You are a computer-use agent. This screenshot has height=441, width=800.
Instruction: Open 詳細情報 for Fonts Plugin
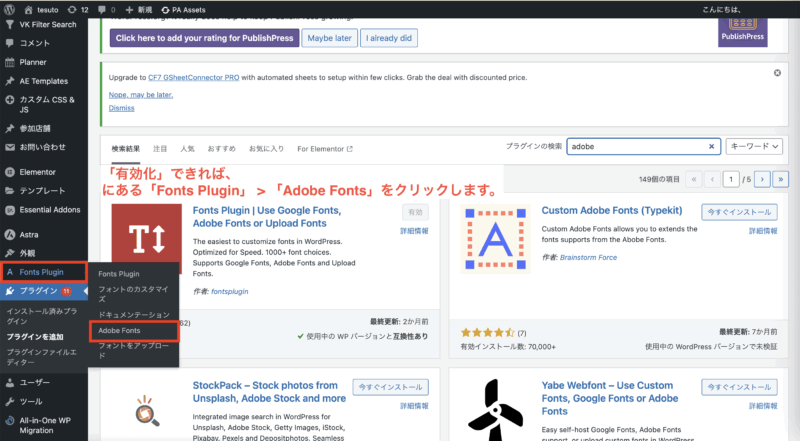[414, 231]
